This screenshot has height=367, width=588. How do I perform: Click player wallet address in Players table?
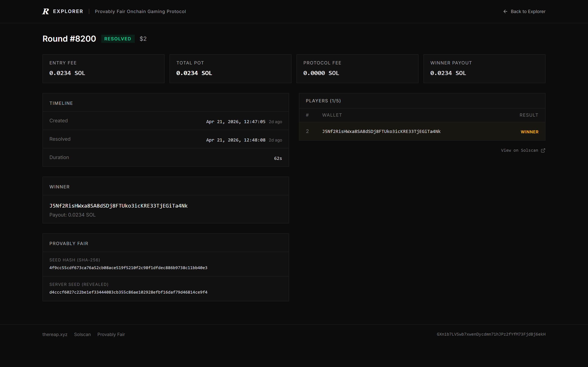pos(381,131)
